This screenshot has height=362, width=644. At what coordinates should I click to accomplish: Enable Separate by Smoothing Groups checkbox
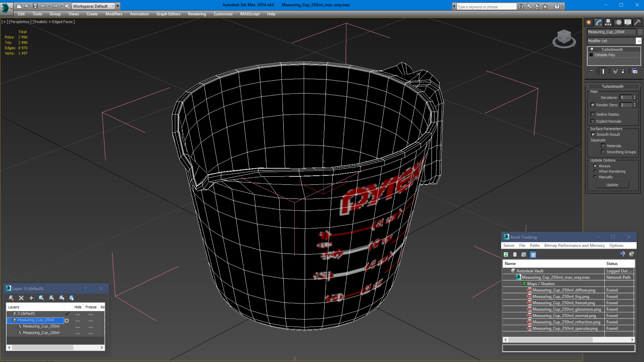point(603,152)
